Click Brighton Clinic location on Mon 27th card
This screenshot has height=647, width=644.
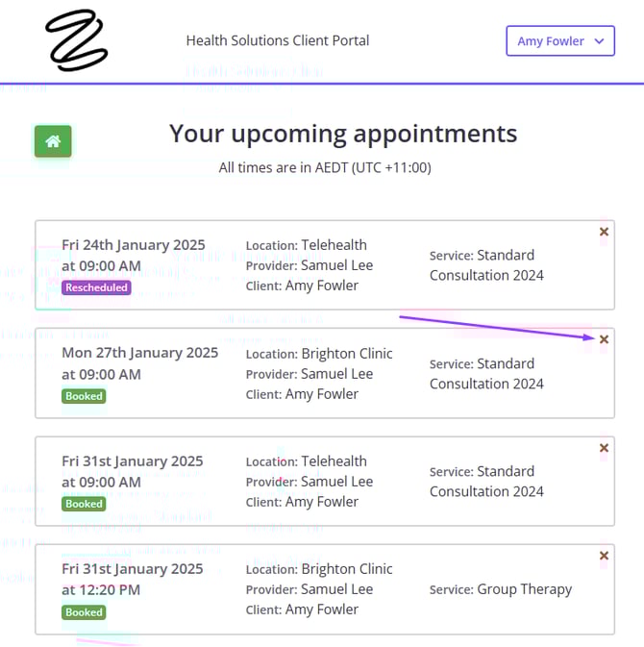347,354
